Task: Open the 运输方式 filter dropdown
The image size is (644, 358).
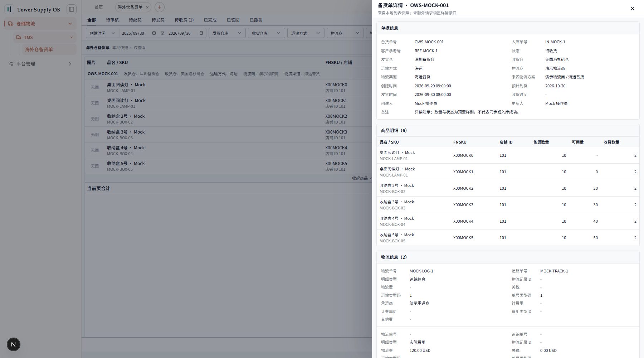Action: 306,33
